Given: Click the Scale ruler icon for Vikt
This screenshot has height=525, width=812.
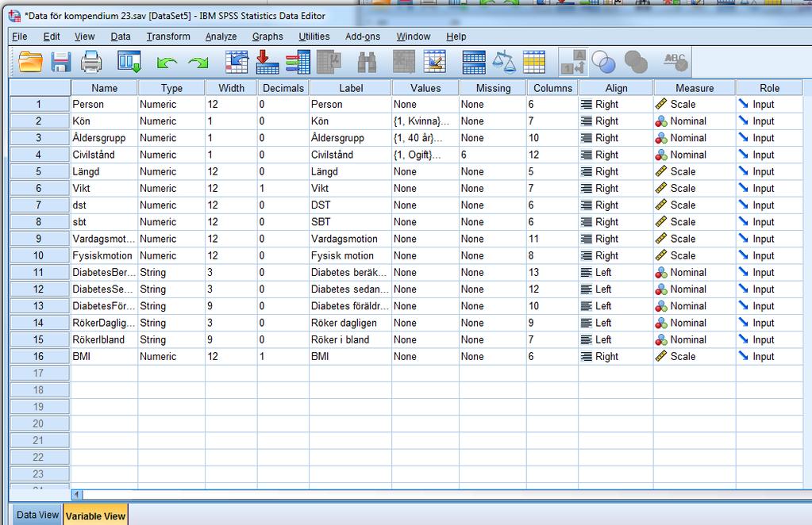Looking at the screenshot, I should tap(661, 188).
